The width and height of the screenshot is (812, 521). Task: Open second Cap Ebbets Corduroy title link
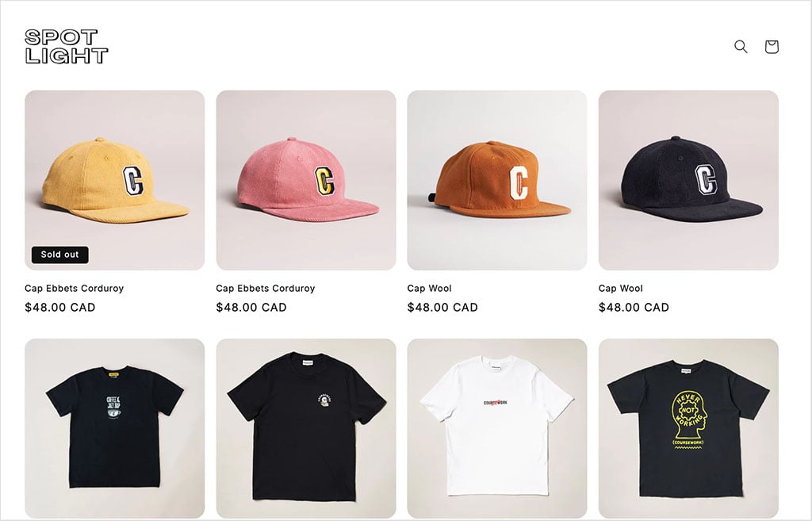coord(265,289)
